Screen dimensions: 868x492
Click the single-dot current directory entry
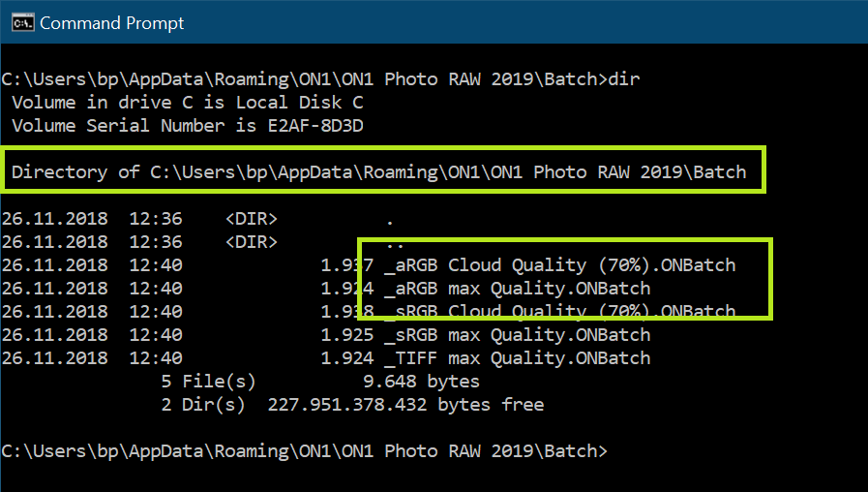click(x=389, y=219)
